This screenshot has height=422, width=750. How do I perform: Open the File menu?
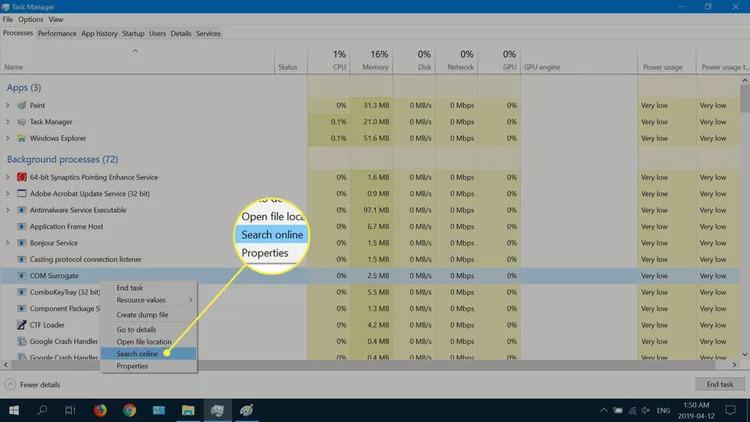tap(8, 20)
